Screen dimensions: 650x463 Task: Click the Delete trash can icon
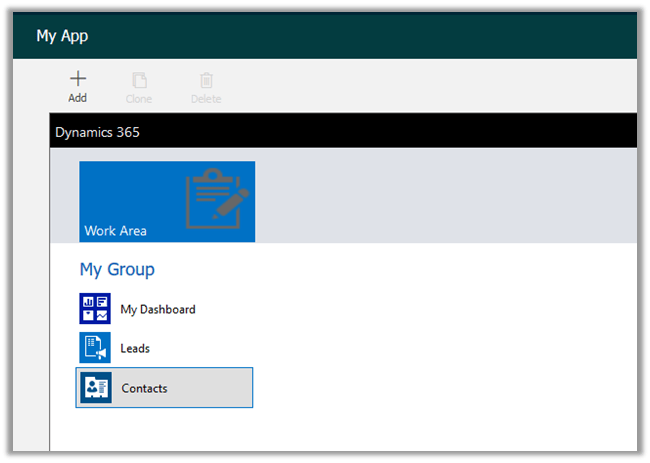point(206,80)
